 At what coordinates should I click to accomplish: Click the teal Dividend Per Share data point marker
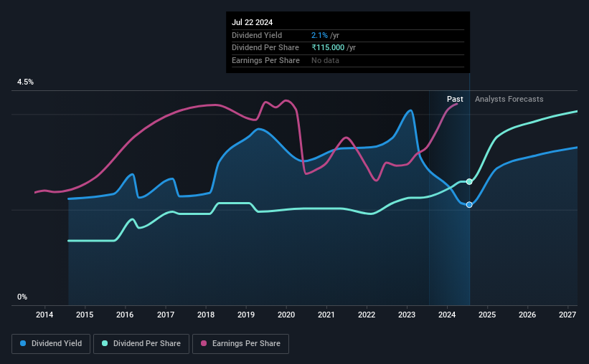click(469, 181)
